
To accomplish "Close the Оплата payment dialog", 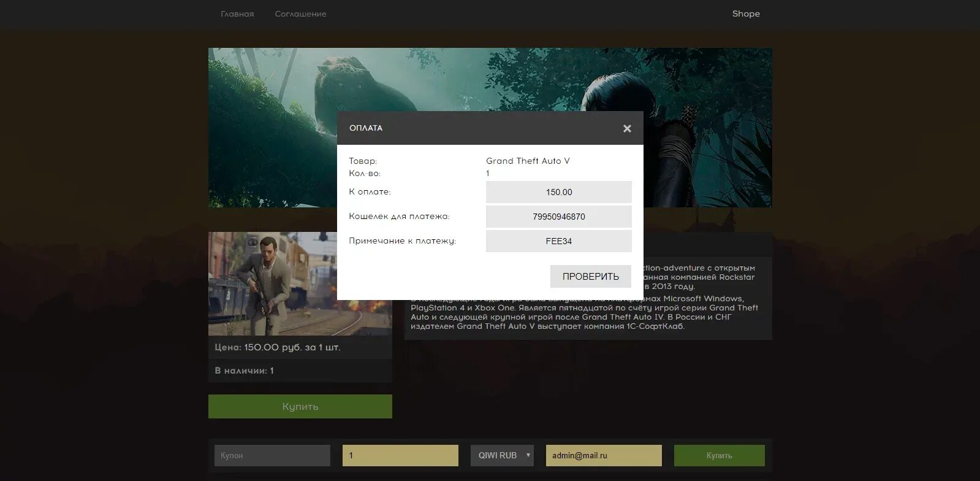I will [627, 128].
